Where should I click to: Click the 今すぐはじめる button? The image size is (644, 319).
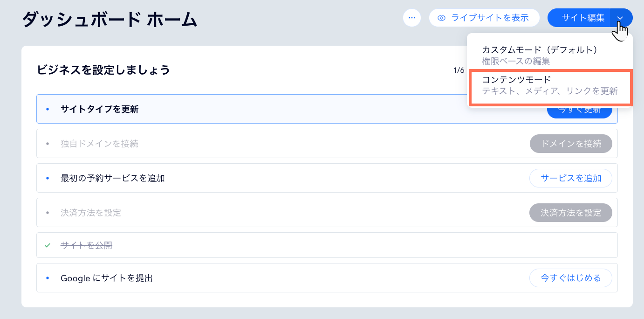[571, 278]
